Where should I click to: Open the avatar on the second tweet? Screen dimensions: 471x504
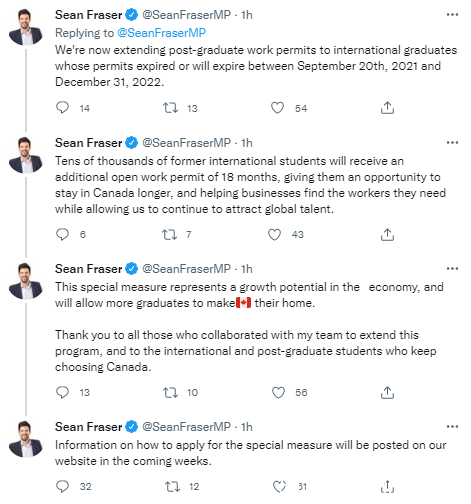point(26,155)
